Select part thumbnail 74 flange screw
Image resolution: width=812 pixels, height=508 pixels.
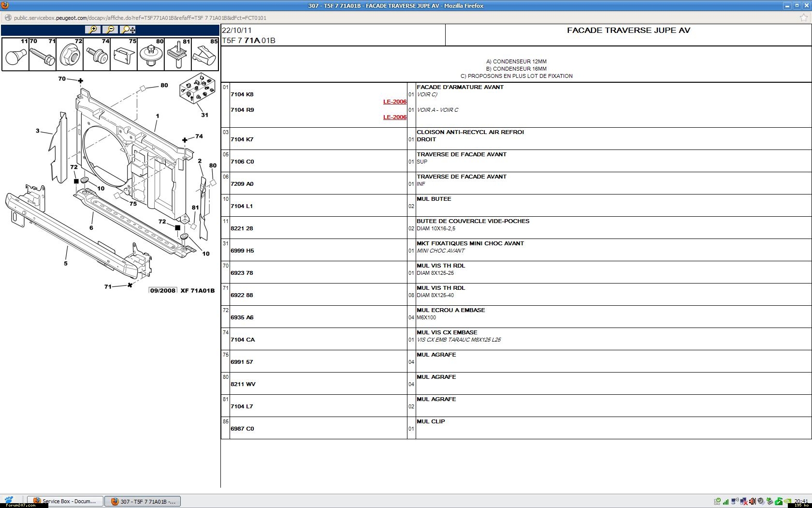(97, 54)
